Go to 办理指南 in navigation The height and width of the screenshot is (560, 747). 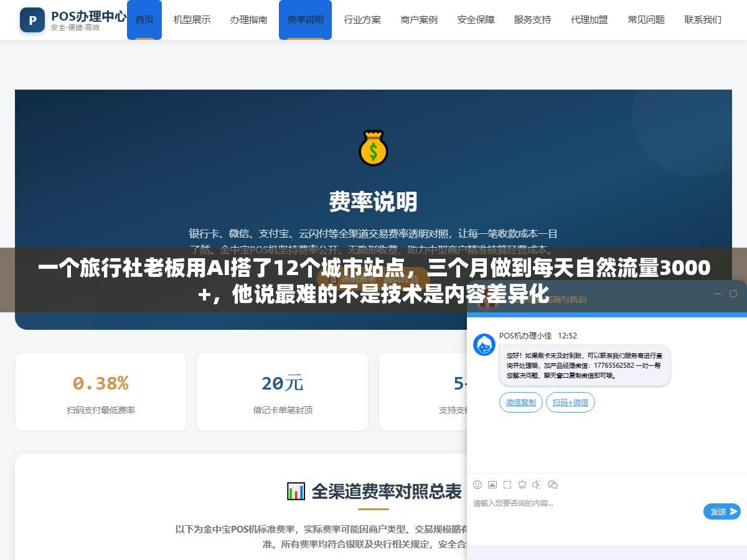(248, 20)
